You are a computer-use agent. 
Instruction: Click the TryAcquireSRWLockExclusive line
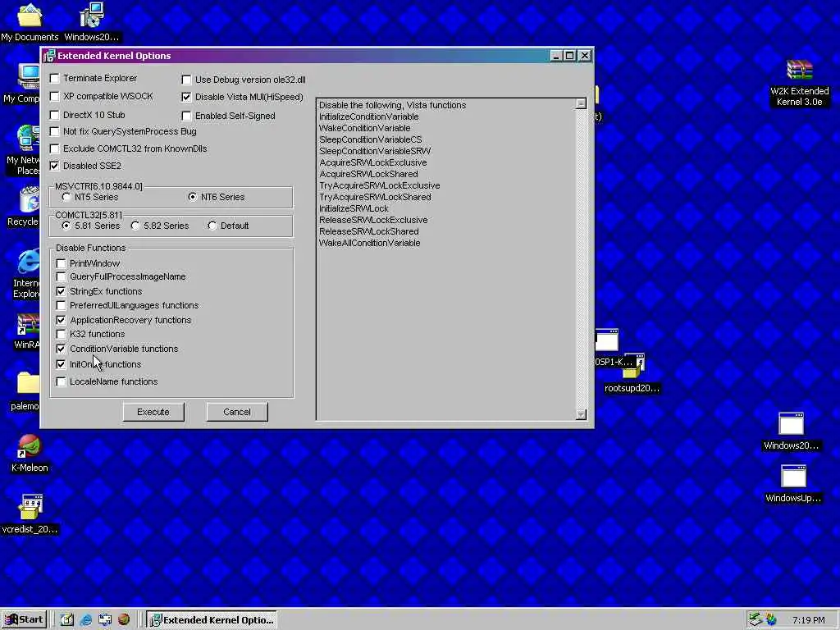[380, 186]
